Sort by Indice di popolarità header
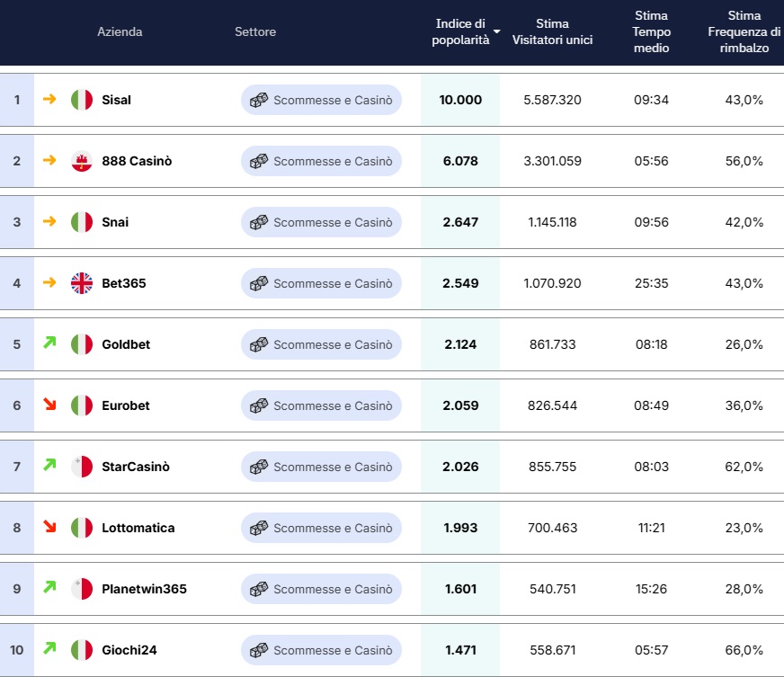The height and width of the screenshot is (677, 784). tap(460, 31)
